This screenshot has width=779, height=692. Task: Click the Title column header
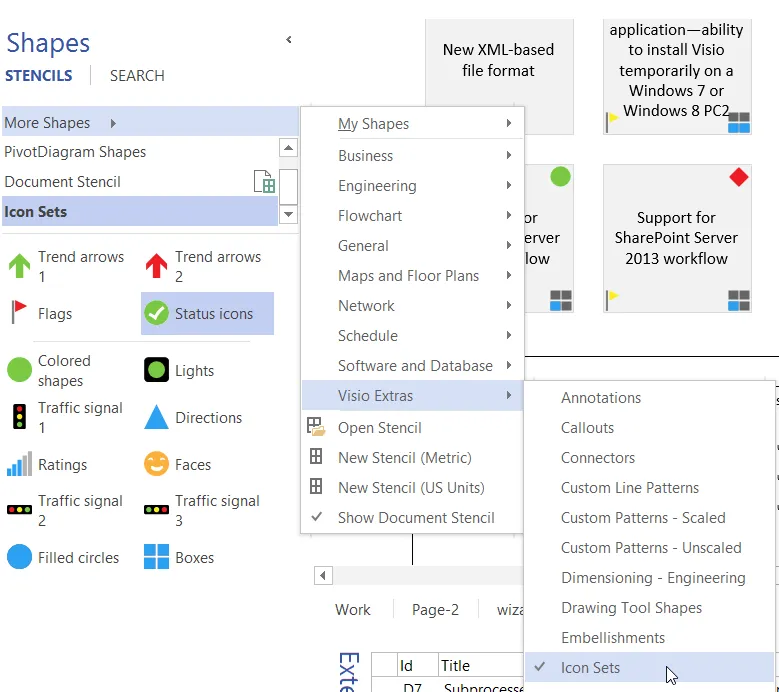(x=481, y=665)
